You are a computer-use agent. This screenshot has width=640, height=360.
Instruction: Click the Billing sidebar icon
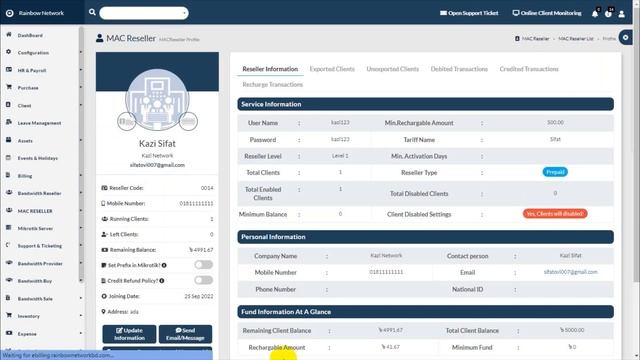pyautogui.click(x=9, y=175)
